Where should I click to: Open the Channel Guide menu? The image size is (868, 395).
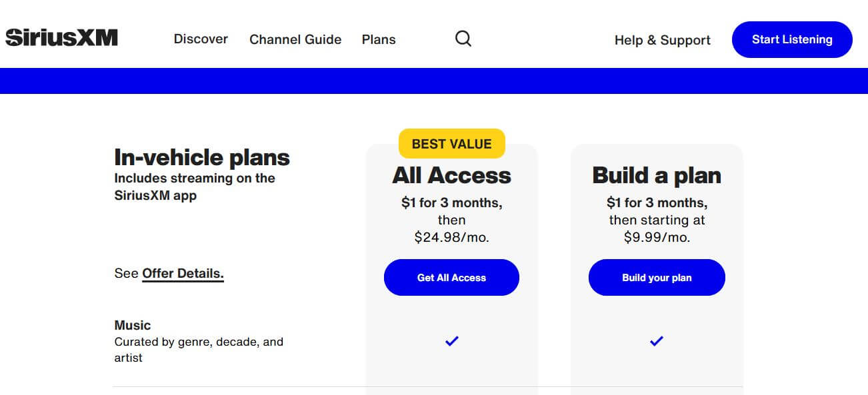click(295, 39)
